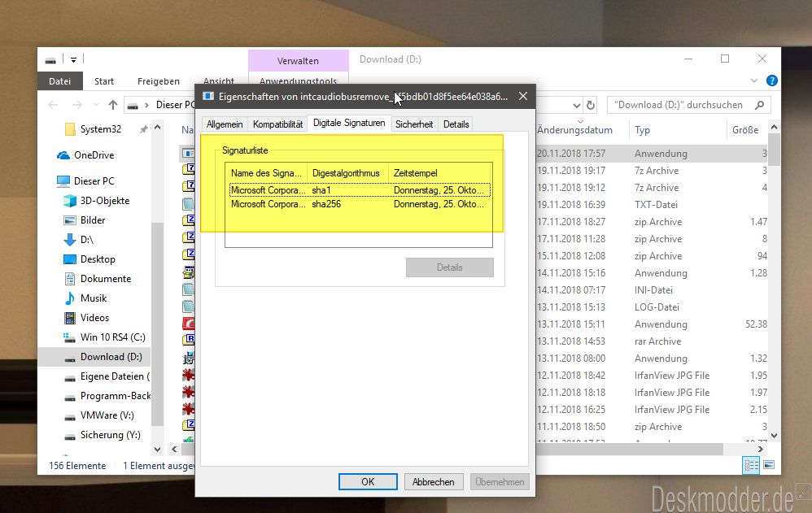Select the VMWare (V:) drive
Screen dimensions: 812x513
click(x=107, y=415)
